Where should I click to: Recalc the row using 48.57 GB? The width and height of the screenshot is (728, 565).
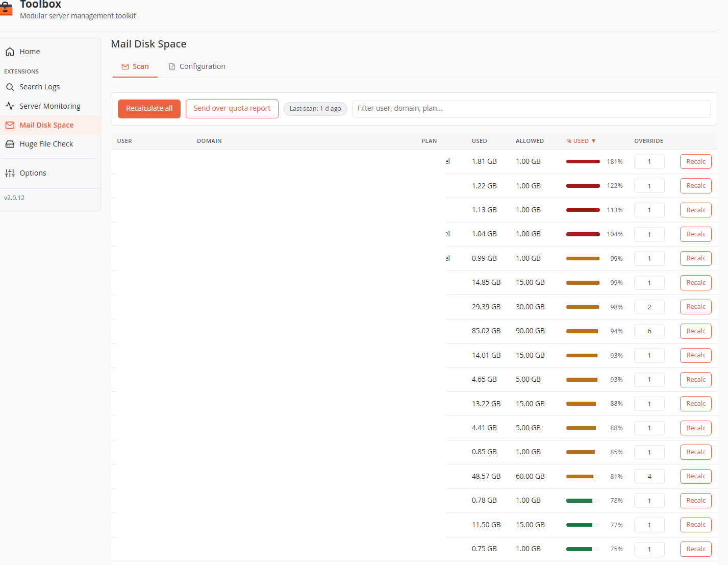[x=696, y=476]
